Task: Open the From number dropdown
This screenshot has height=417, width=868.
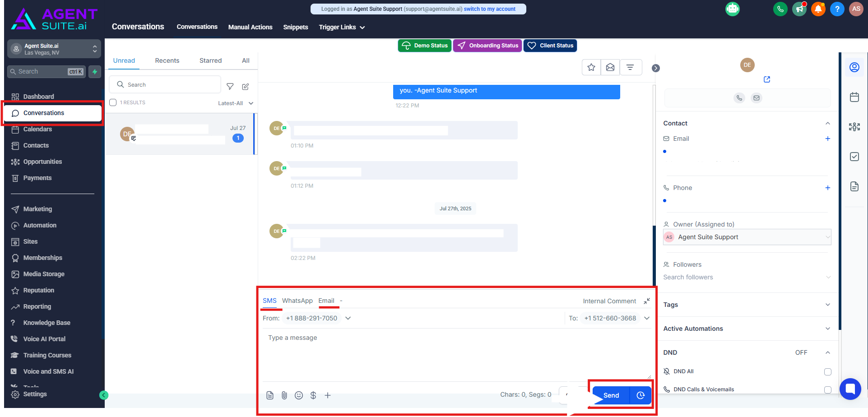Action: click(318, 318)
